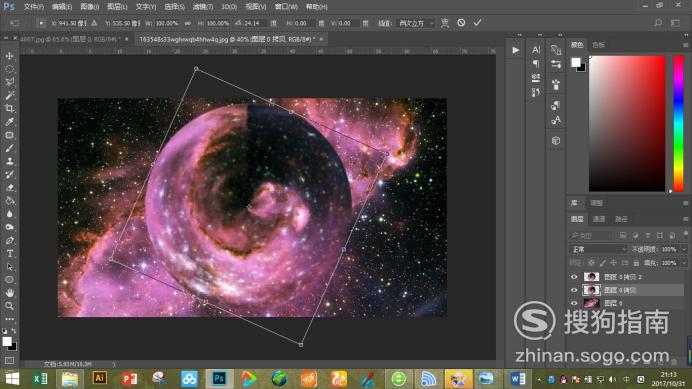
Task: Open the layer blend mode dropdown
Action: point(598,249)
